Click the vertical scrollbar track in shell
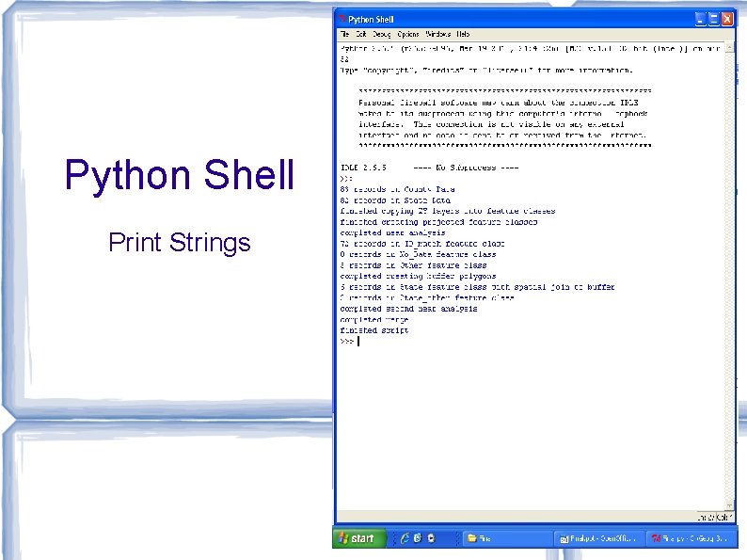 tap(729, 277)
